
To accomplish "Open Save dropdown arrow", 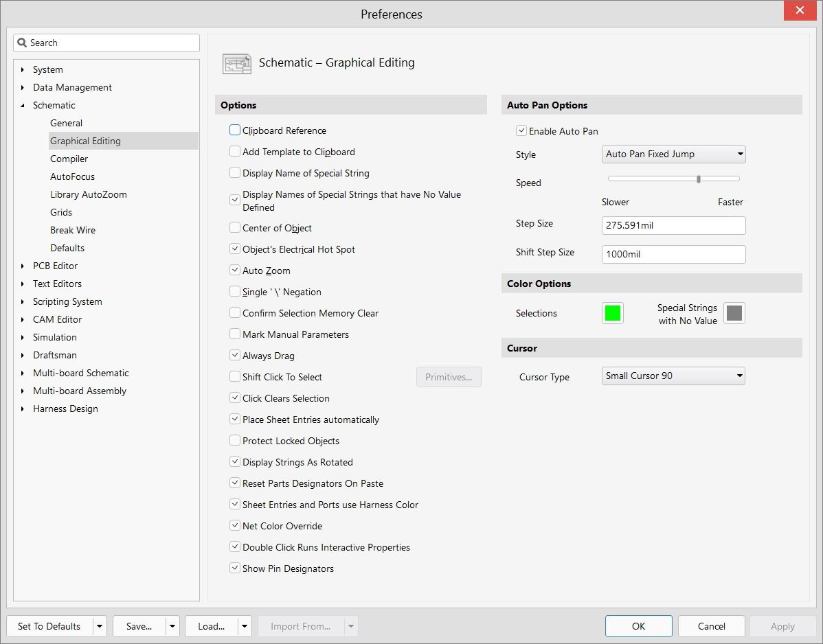I will [172, 626].
